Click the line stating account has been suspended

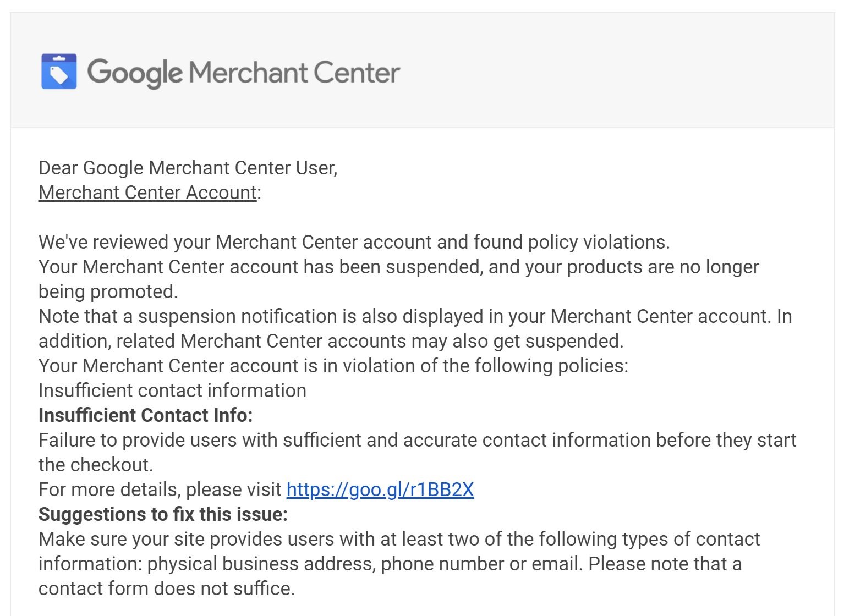[399, 267]
